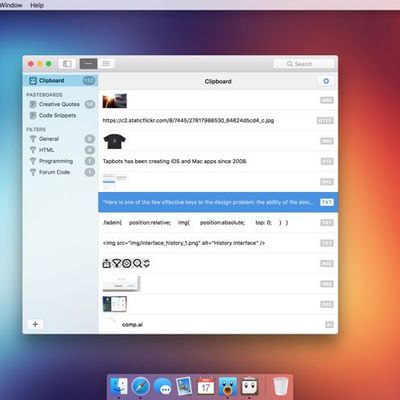Click the AI badge on comp.ai row

point(329,325)
